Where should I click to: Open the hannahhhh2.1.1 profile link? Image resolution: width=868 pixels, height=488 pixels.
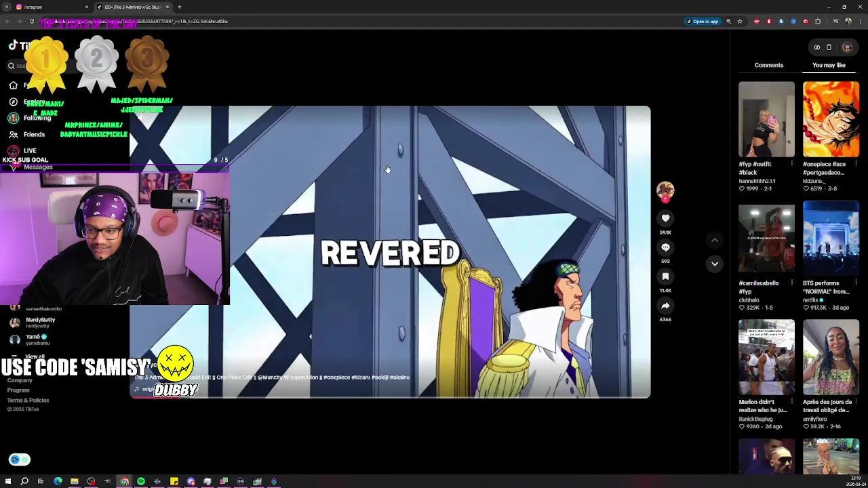click(757, 181)
